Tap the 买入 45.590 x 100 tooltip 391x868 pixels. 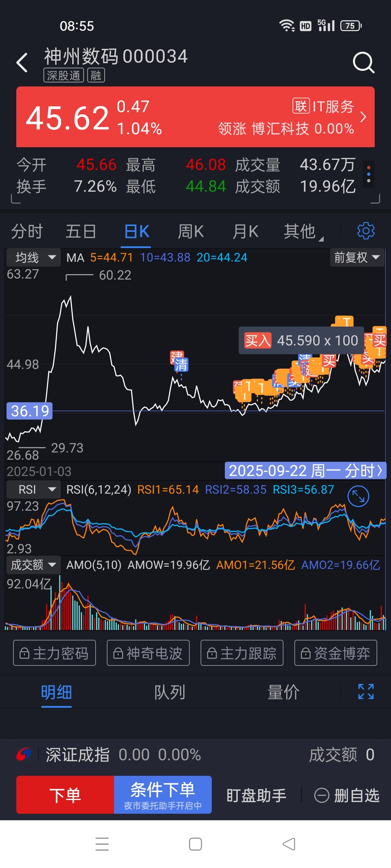[301, 340]
